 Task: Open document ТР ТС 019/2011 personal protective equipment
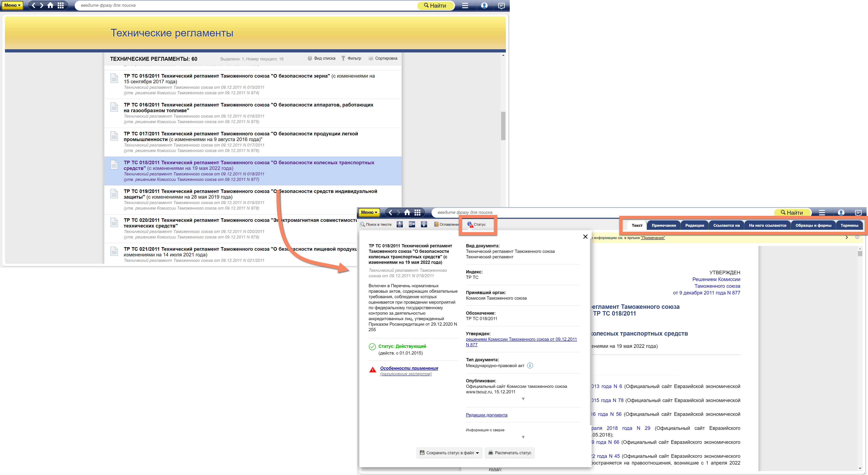pos(253,199)
